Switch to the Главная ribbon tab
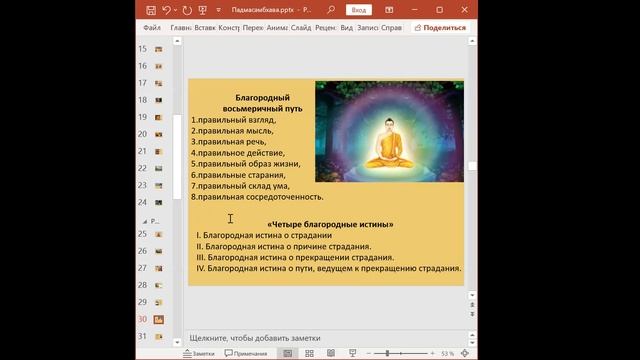Image resolution: width=640 pixels, height=360 pixels. [x=181, y=28]
